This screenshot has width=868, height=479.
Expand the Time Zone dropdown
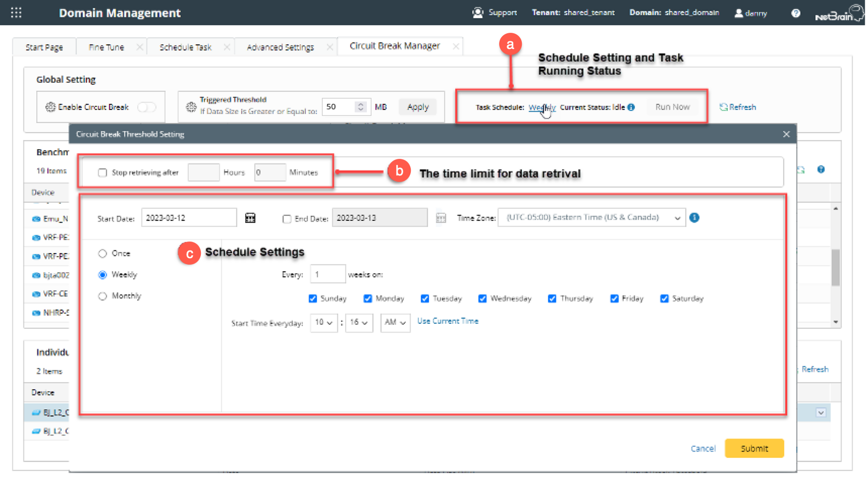coord(677,218)
